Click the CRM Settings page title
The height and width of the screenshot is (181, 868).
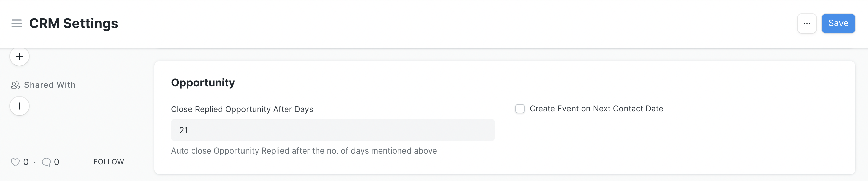click(x=73, y=23)
